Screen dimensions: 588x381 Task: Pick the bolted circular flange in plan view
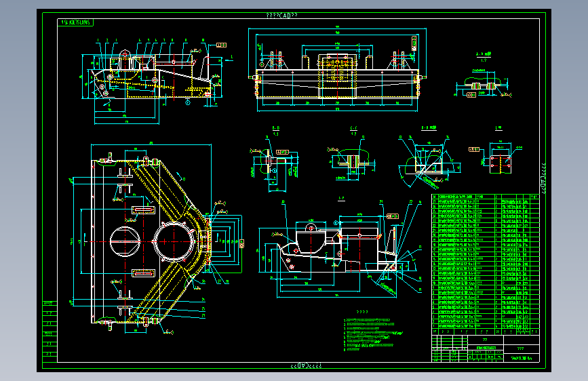click(174, 241)
